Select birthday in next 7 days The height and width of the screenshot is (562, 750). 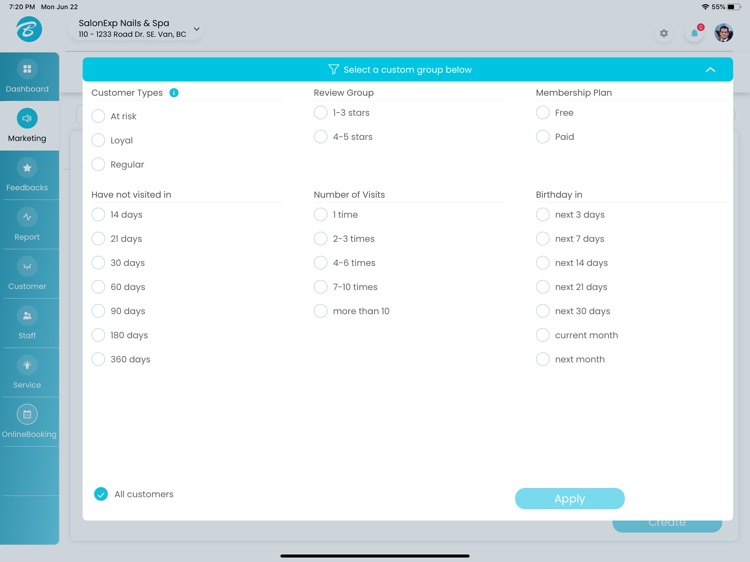[x=543, y=239]
